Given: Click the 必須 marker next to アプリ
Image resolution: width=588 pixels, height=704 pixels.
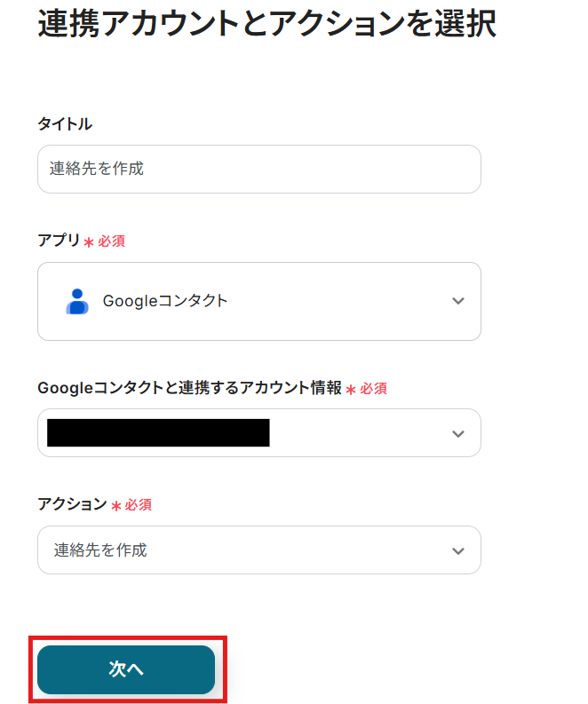Looking at the screenshot, I should (112, 241).
